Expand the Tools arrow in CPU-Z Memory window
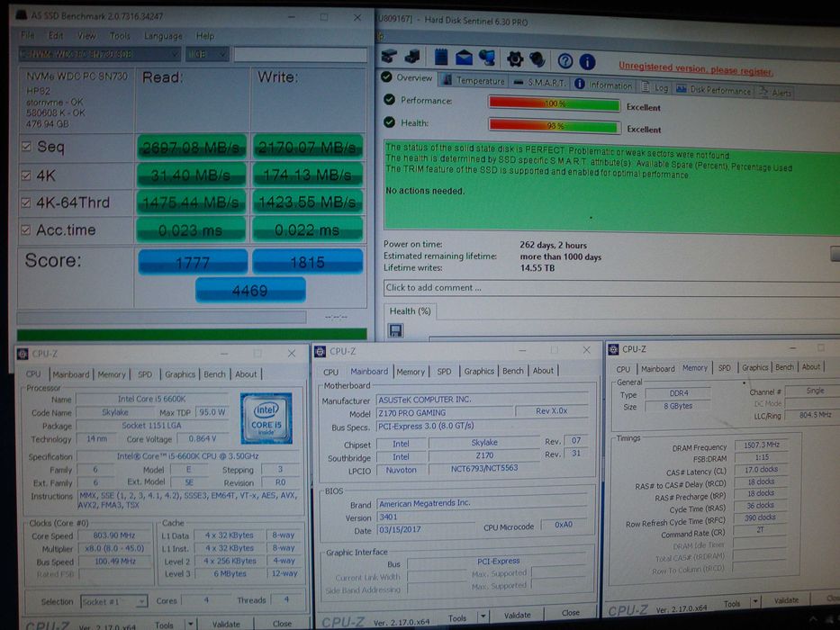Screen dimensions: 840x630 tap(755, 602)
